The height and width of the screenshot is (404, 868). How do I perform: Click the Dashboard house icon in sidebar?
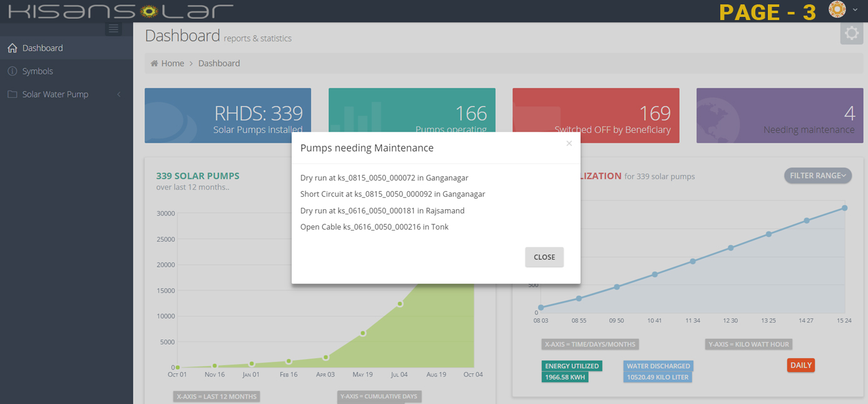(12, 48)
